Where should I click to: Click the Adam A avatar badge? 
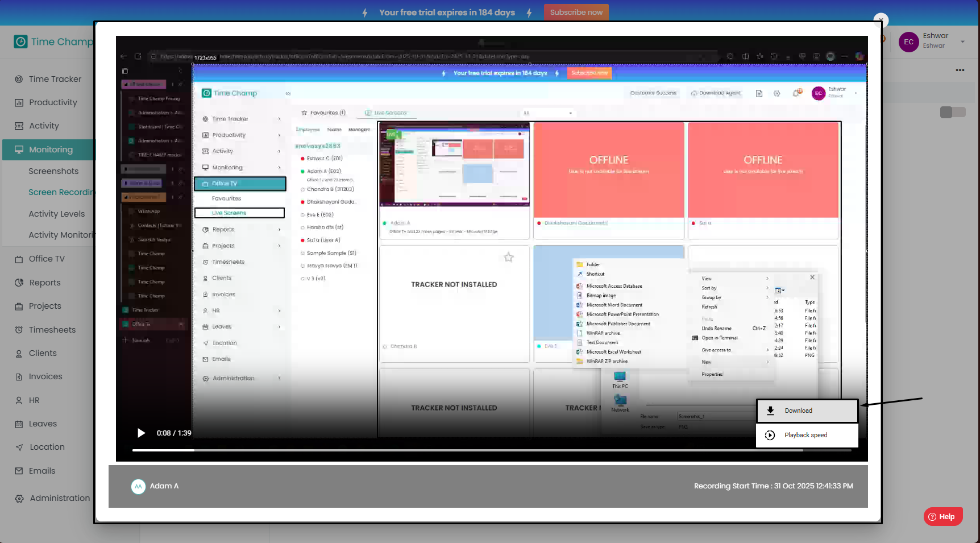point(138,486)
